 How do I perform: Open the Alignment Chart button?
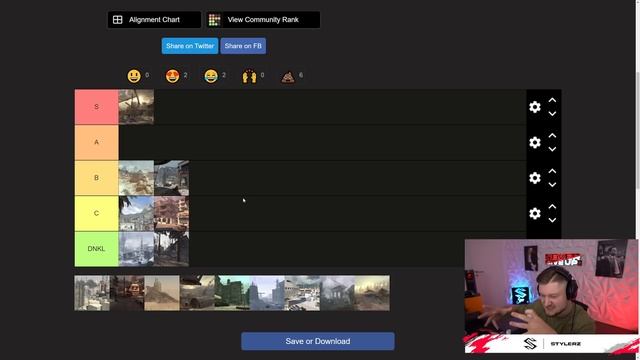[x=154, y=20]
